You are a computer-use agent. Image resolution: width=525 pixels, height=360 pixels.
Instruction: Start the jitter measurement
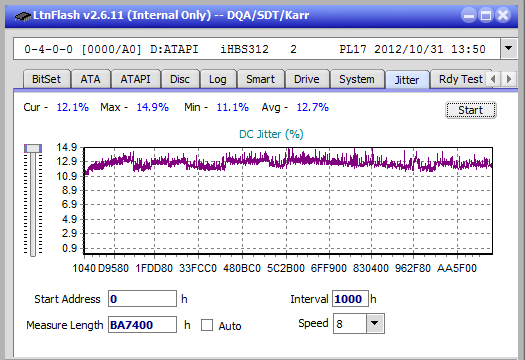pyautogui.click(x=471, y=110)
